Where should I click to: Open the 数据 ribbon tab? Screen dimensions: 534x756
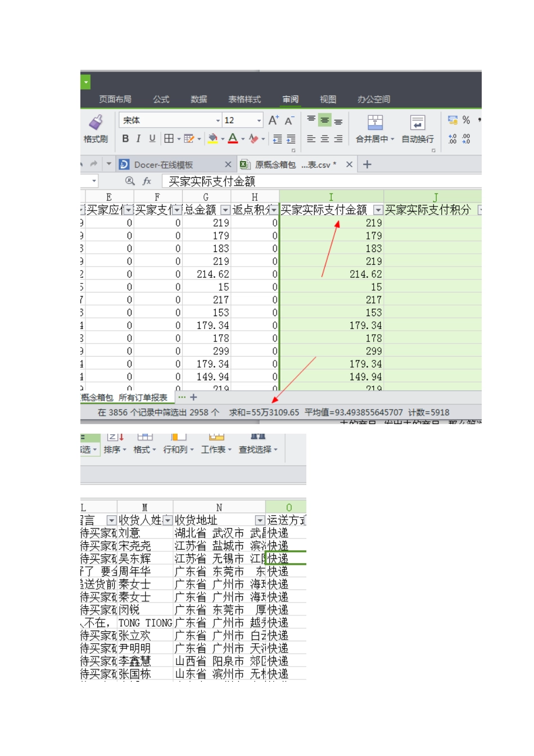pyautogui.click(x=199, y=99)
